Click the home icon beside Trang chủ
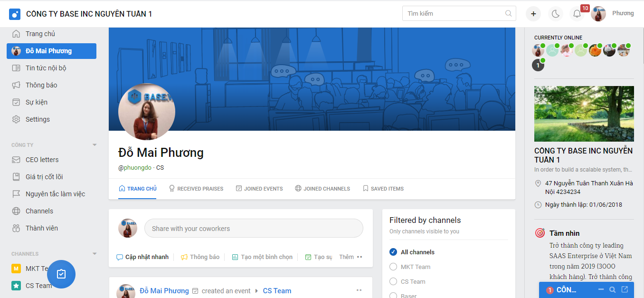Image resolution: width=644 pixels, height=298 pixels. click(x=16, y=34)
